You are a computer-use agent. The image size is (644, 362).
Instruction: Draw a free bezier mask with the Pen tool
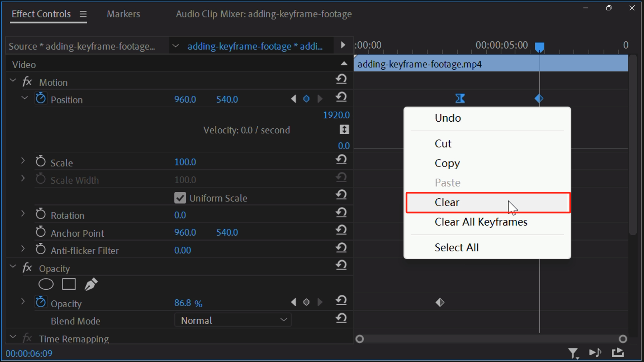point(91,284)
